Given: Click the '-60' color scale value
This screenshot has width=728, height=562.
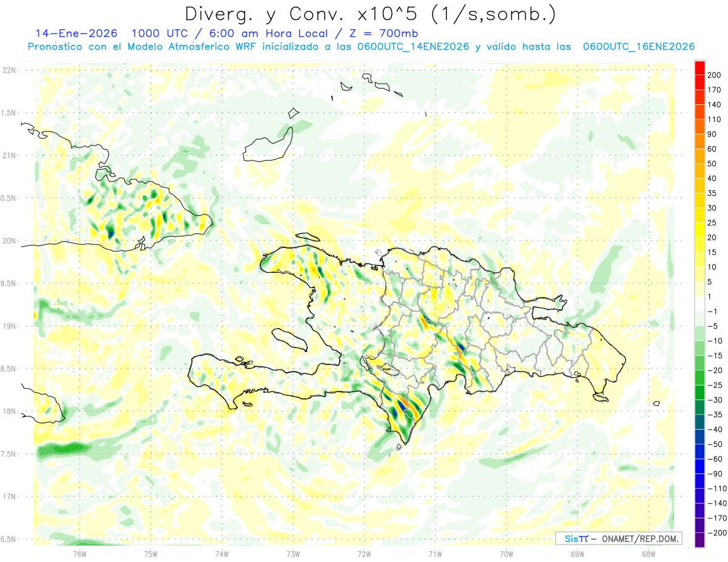Looking at the screenshot, I should pyautogui.click(x=715, y=459).
